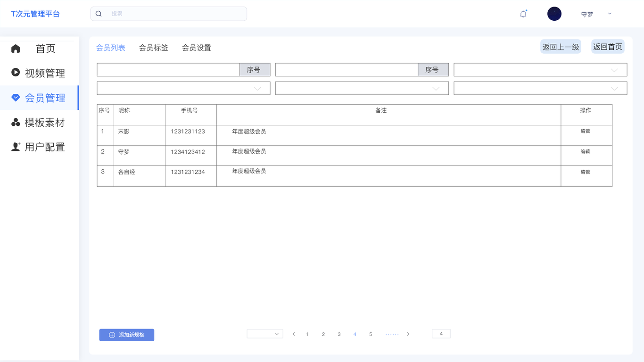Screen dimensions: 644x362
Task: Open the second-row middle filter dropdown
Action: [x=362, y=88]
